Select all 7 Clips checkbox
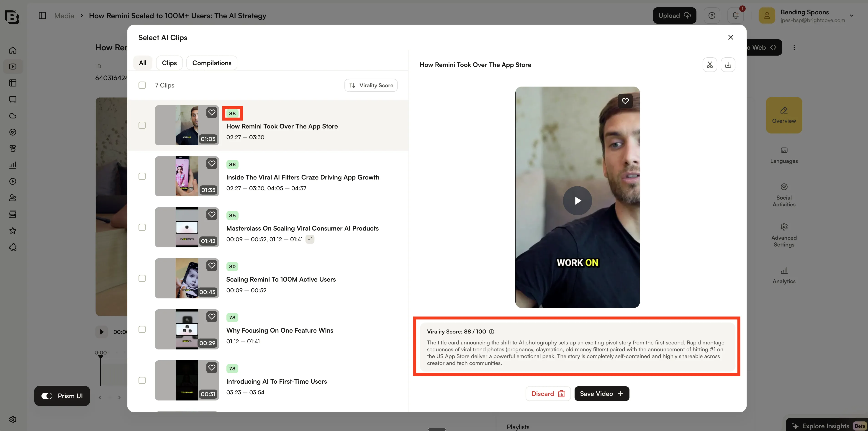The width and height of the screenshot is (868, 431). pos(142,85)
